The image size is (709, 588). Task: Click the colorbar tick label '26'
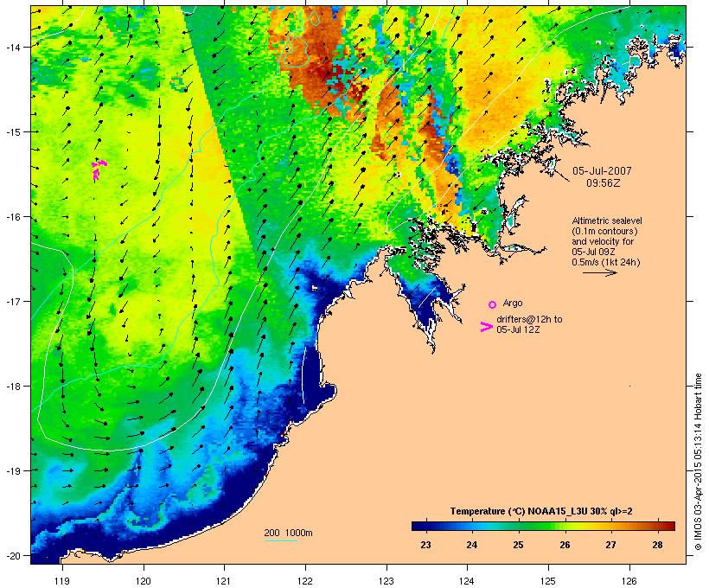pos(565,545)
